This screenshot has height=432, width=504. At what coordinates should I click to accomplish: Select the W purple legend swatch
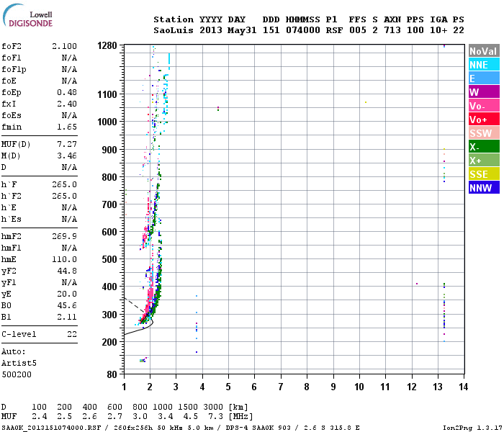pos(484,92)
